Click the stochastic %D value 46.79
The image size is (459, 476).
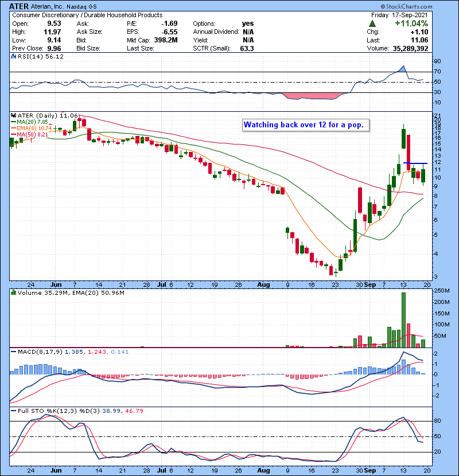coord(134,411)
